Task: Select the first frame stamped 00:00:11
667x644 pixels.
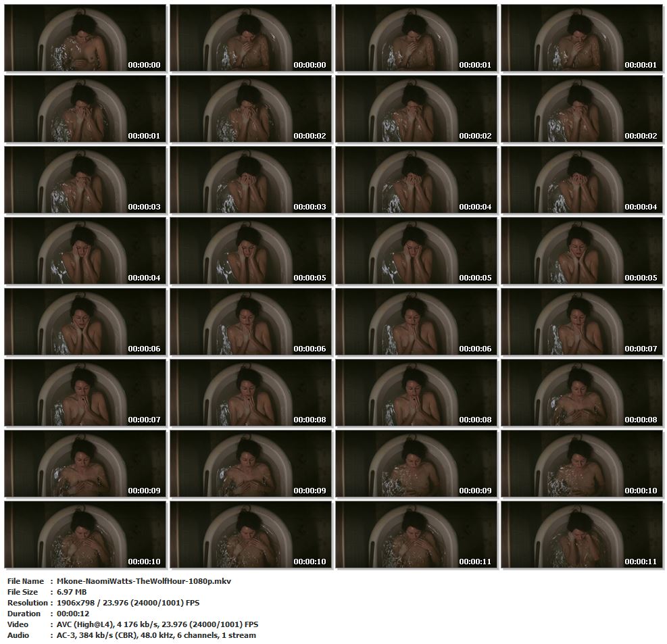Action: point(416,535)
